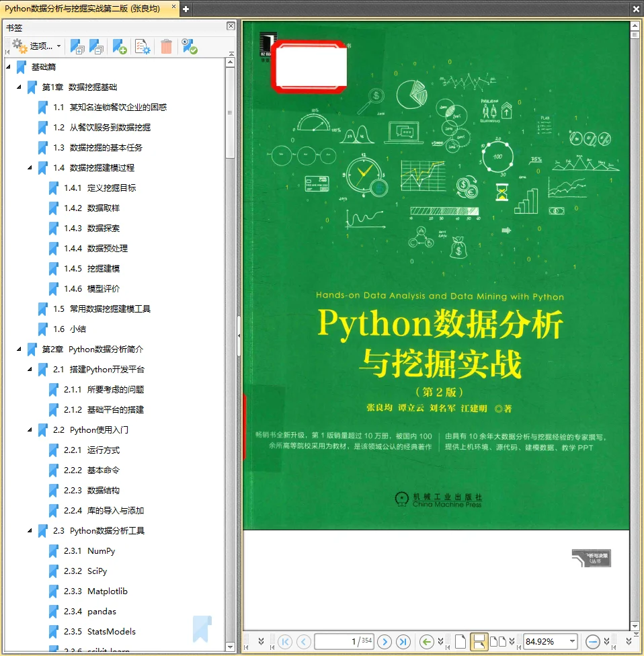The image size is (644, 656).
Task: Click the book cover page thumbnail
Action: pyautogui.click(x=436, y=276)
